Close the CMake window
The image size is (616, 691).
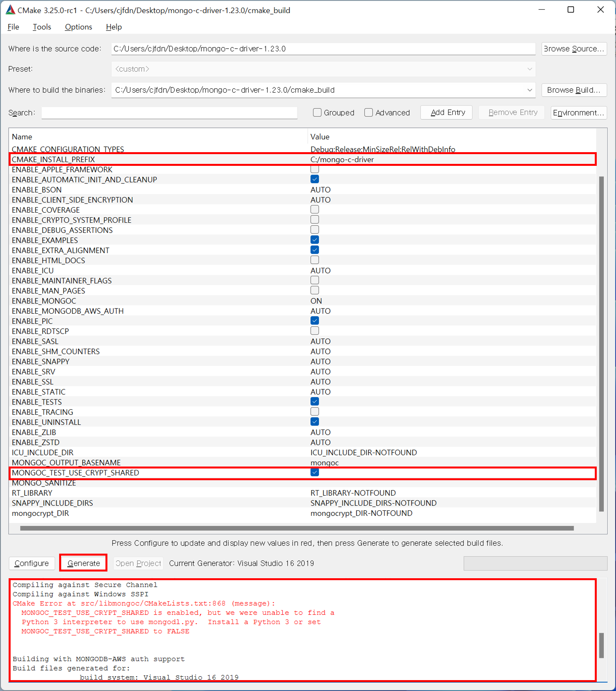coord(600,10)
